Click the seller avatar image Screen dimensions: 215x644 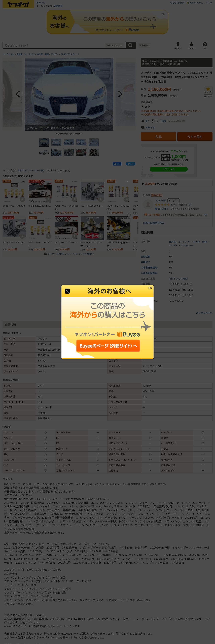pyautogui.click(x=148, y=204)
